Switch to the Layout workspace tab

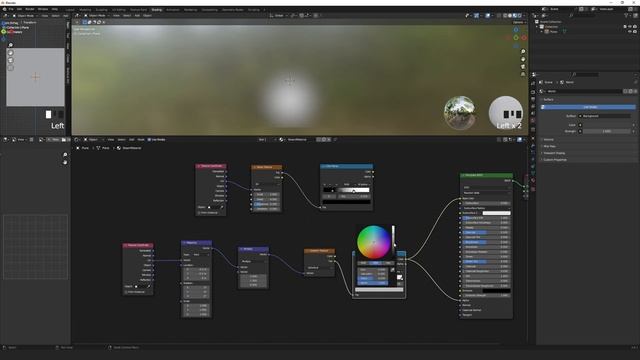[70, 9]
